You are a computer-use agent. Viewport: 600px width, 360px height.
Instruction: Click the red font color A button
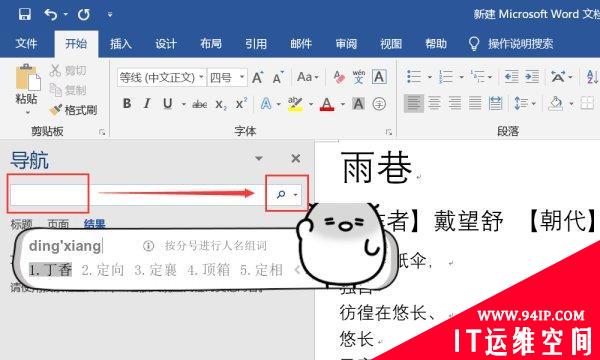pos(326,104)
